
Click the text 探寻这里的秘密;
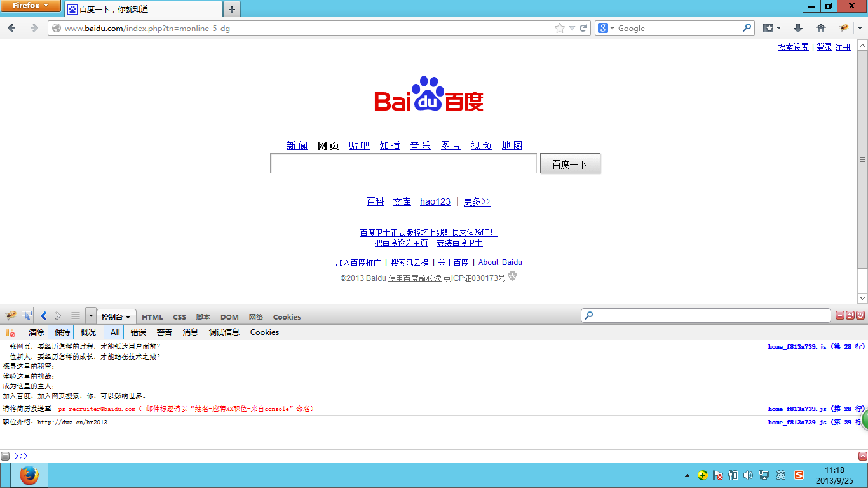pyautogui.click(x=29, y=366)
